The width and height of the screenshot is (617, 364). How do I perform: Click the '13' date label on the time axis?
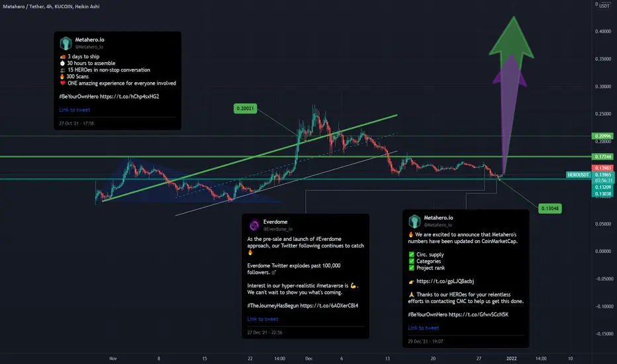pos(387,359)
